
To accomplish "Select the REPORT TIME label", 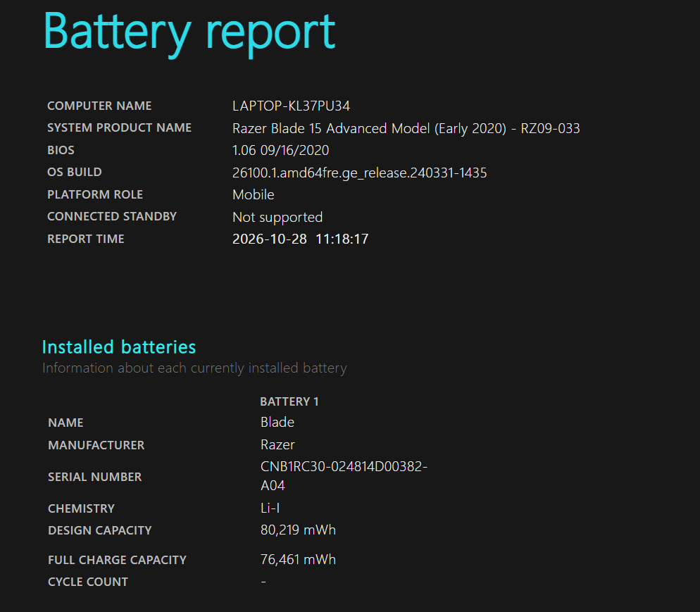I will point(86,239).
